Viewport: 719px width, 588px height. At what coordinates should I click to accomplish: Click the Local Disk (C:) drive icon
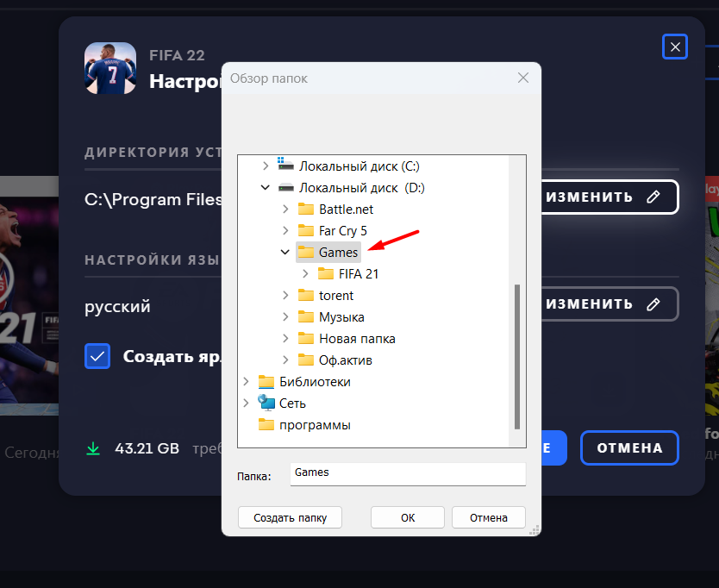coord(286,166)
